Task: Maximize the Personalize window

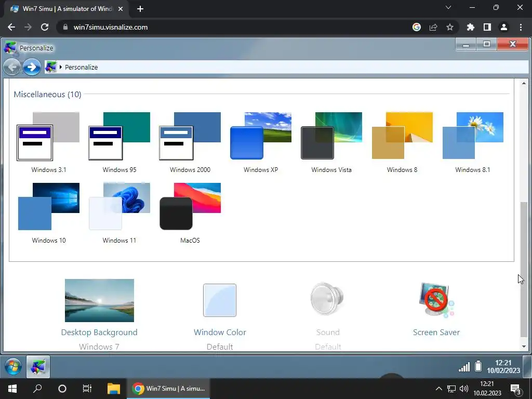Action: [x=486, y=44]
